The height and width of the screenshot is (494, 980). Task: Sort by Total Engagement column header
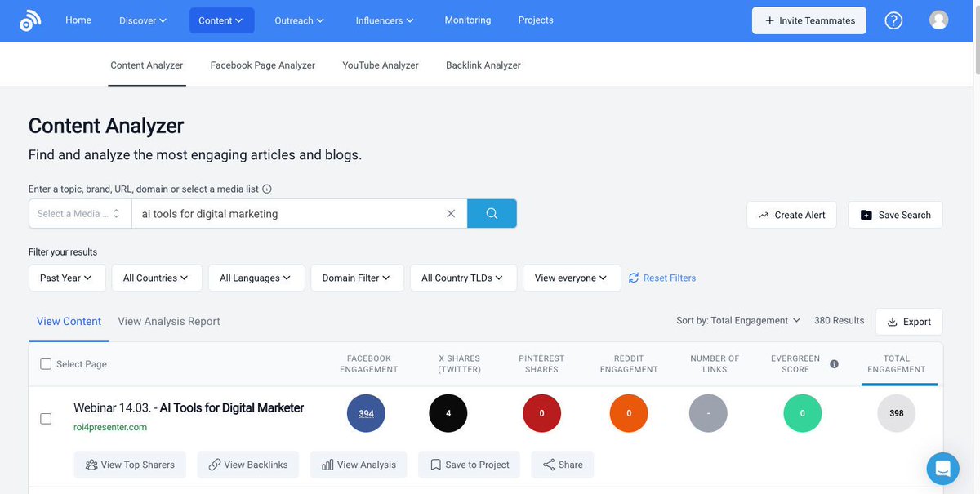(897, 364)
